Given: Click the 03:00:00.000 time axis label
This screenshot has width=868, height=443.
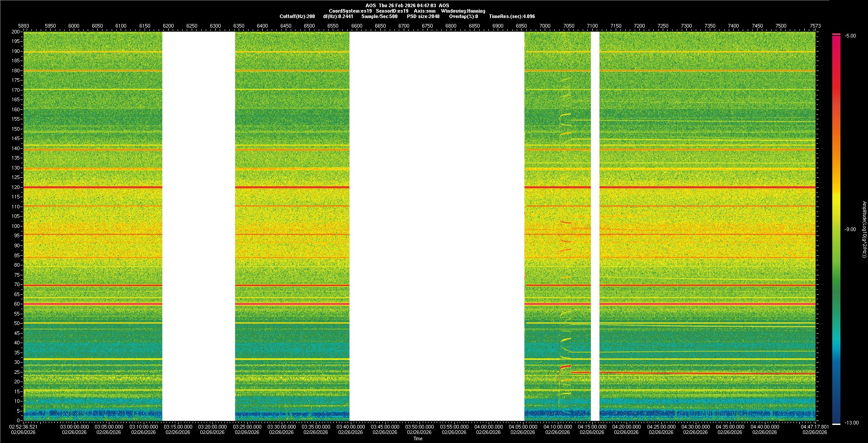Looking at the screenshot, I should click(x=75, y=427).
